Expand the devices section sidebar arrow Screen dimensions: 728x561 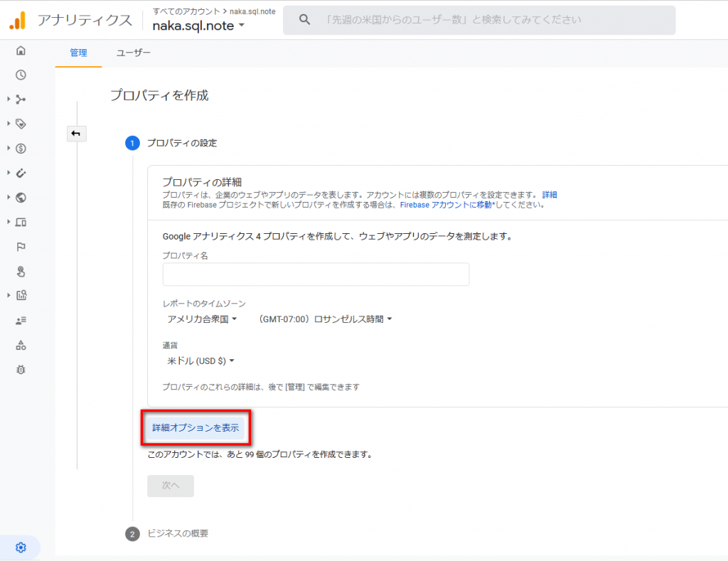pyautogui.click(x=9, y=222)
